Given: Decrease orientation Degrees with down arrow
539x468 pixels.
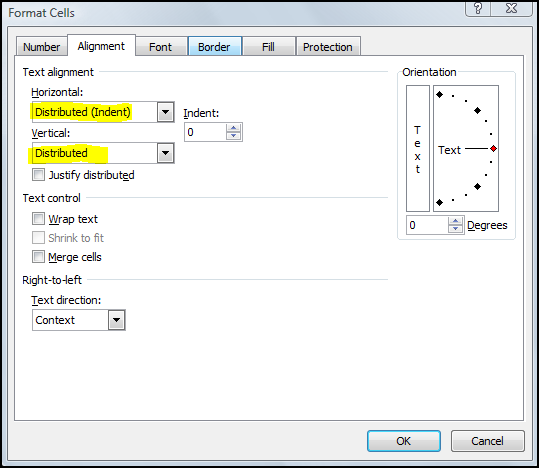Looking at the screenshot, I should [455, 229].
